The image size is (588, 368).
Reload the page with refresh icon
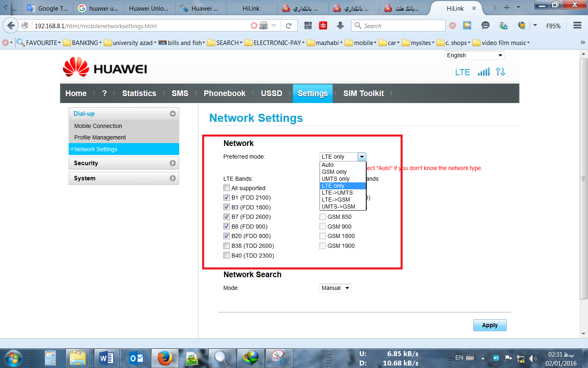pos(289,26)
